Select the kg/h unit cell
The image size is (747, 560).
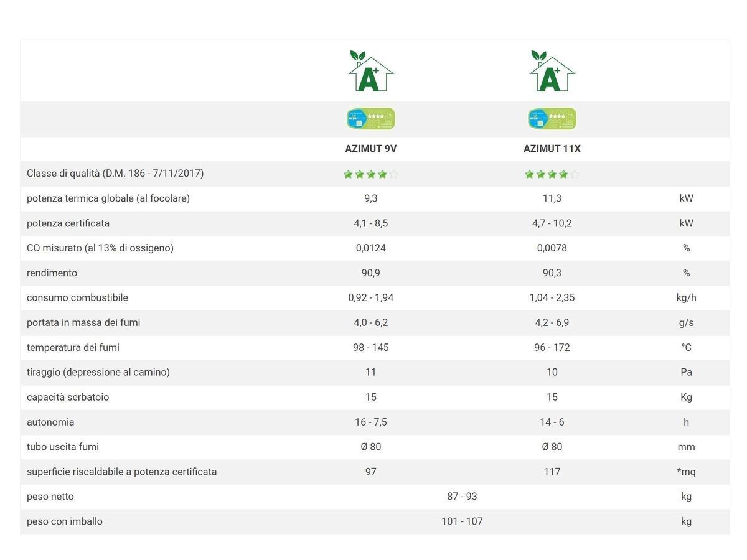coord(686,298)
